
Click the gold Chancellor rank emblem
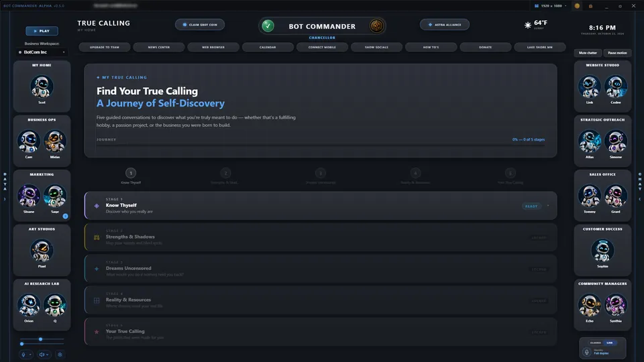click(x=376, y=26)
